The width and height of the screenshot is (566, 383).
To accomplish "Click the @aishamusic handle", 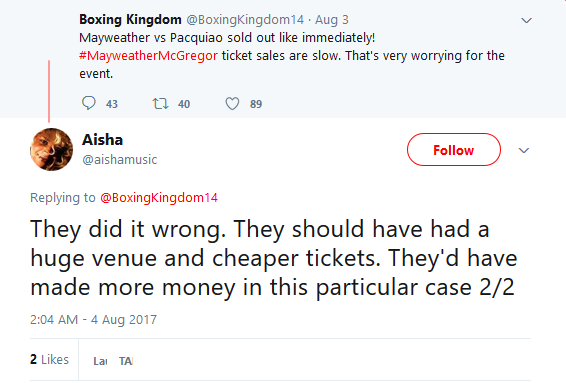I will (x=120, y=159).
